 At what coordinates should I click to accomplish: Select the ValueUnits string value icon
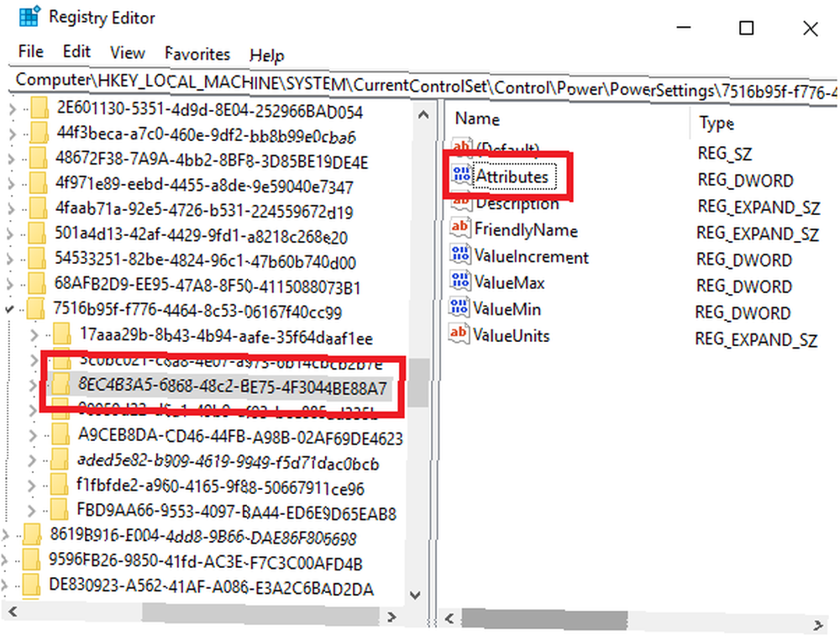point(459,334)
